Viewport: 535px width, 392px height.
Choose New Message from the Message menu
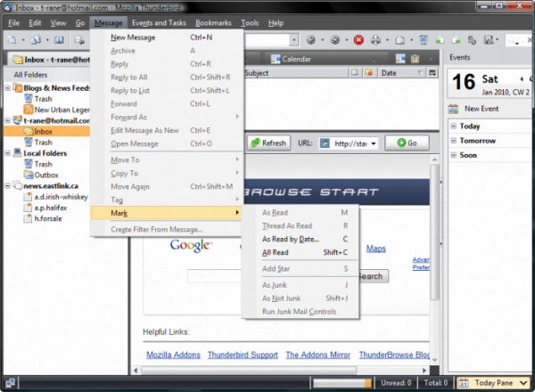tap(167, 37)
